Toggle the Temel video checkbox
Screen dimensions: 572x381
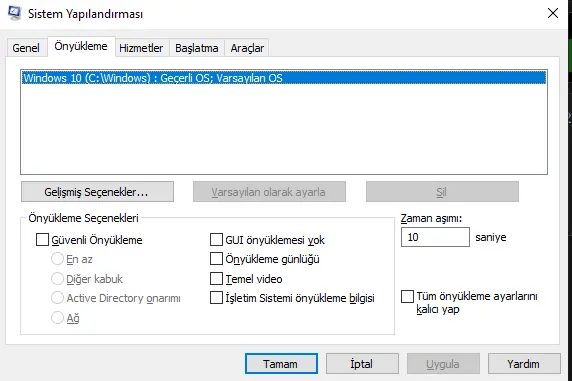216,279
